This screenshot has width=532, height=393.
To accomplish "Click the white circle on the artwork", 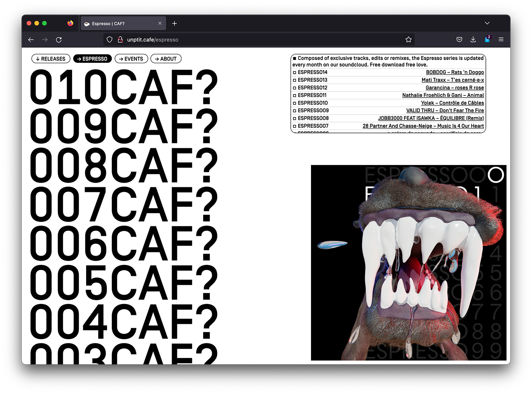I will [x=495, y=175].
